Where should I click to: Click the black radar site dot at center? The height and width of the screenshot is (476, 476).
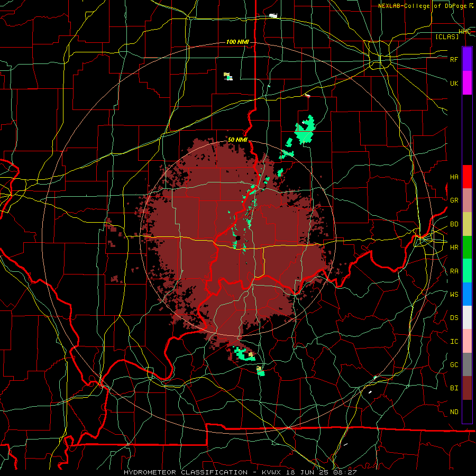(239, 238)
